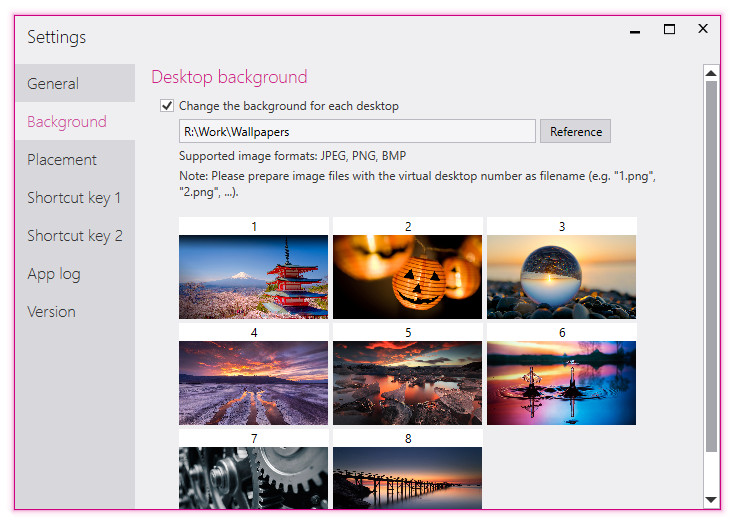
Task: Close the Settings window
Action: pos(703,29)
